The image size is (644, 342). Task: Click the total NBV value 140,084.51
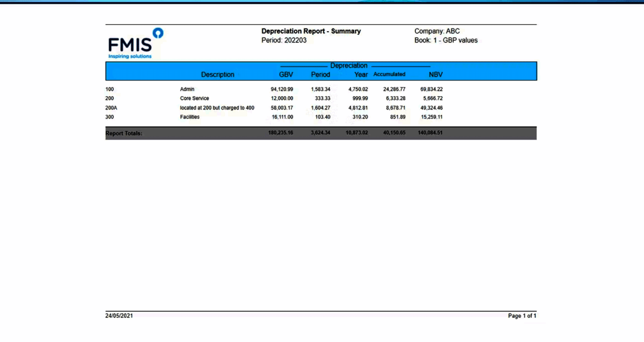click(430, 133)
